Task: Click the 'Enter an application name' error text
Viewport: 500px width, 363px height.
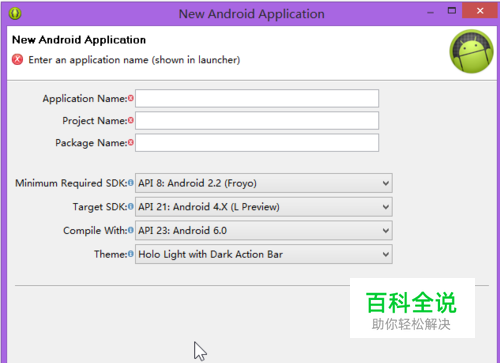Action: tap(134, 60)
